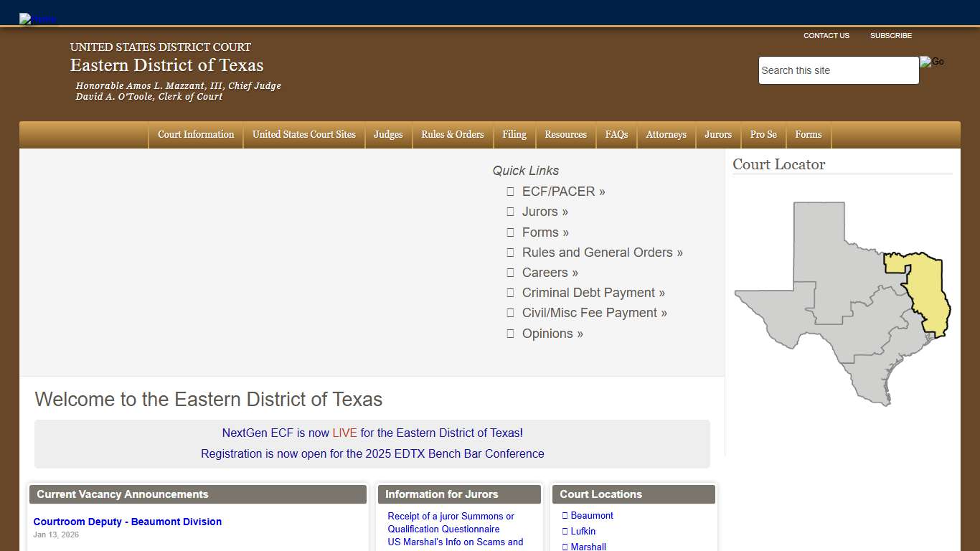Click the ECF/PACER quick link icon
The image size is (980, 551).
click(x=510, y=192)
